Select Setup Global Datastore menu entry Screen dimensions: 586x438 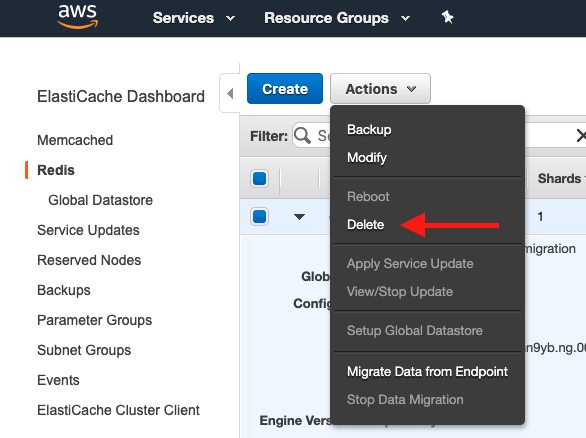point(414,331)
